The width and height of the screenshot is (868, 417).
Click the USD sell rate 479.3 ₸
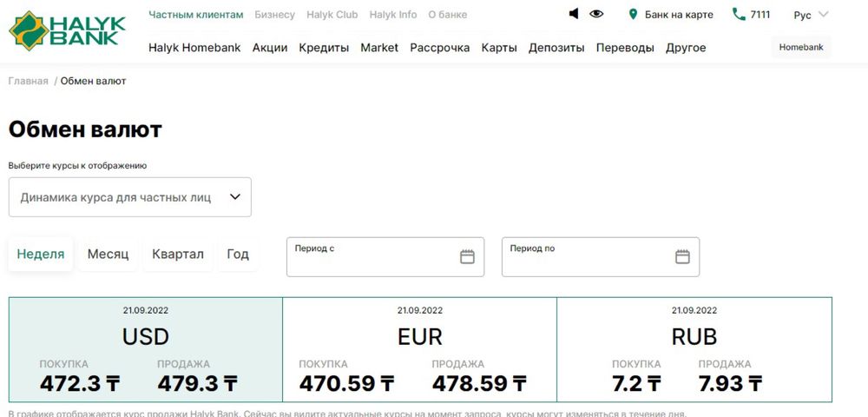[x=198, y=383]
